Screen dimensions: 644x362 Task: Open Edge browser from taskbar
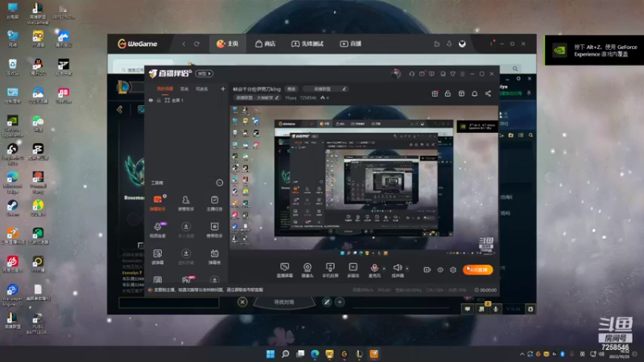coord(315,354)
